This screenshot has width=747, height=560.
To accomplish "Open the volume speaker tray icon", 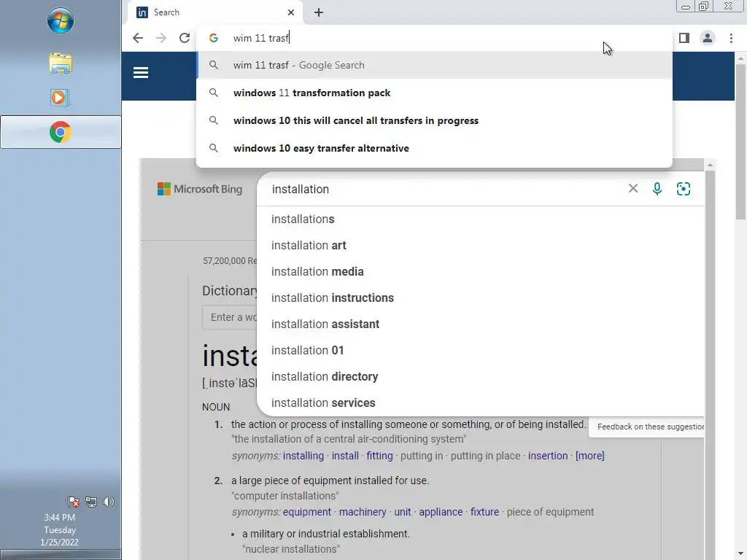I will click(109, 502).
